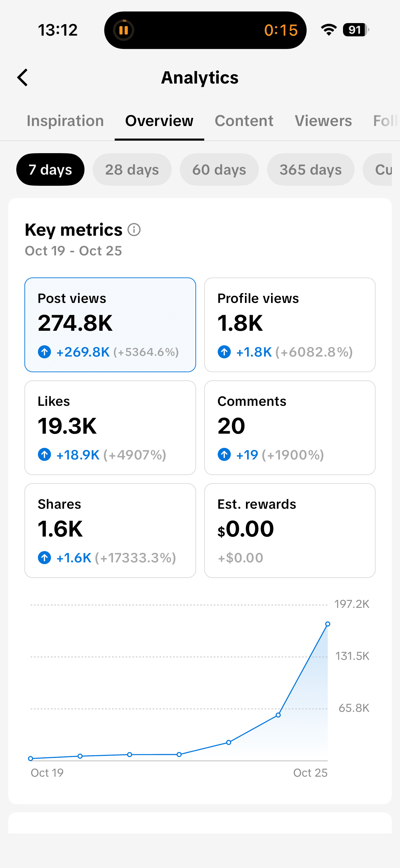Screen dimensions: 400x868
Task: Open the Likes metric card
Action: [x=110, y=428]
